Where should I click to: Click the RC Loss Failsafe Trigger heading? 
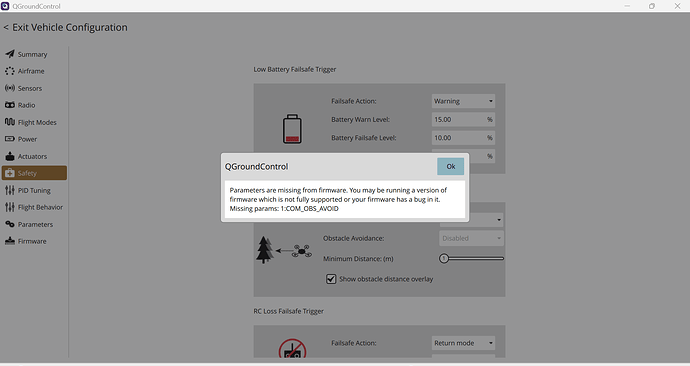289,311
